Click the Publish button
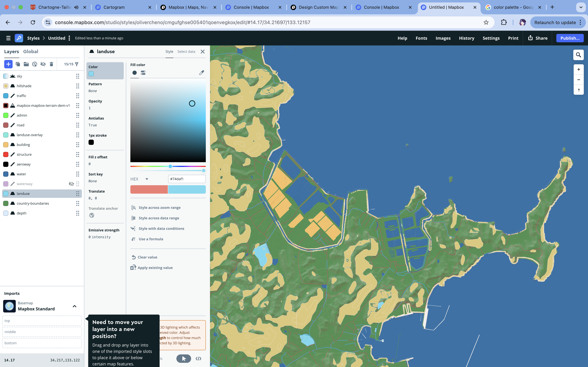This screenshot has height=367, width=588. [x=569, y=38]
